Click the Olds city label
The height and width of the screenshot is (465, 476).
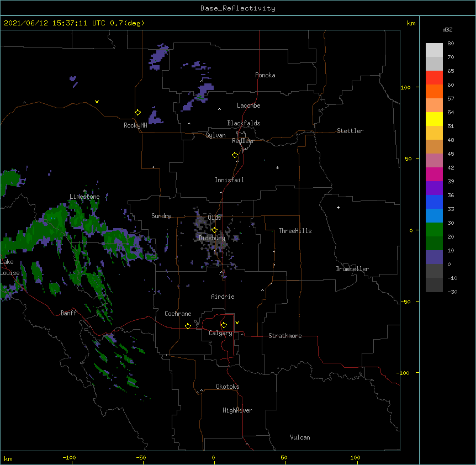point(214,218)
